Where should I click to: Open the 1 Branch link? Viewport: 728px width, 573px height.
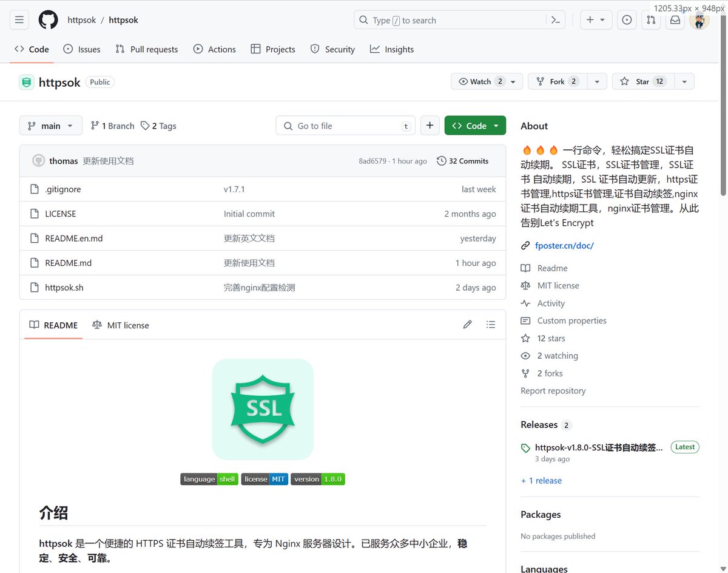coord(112,126)
